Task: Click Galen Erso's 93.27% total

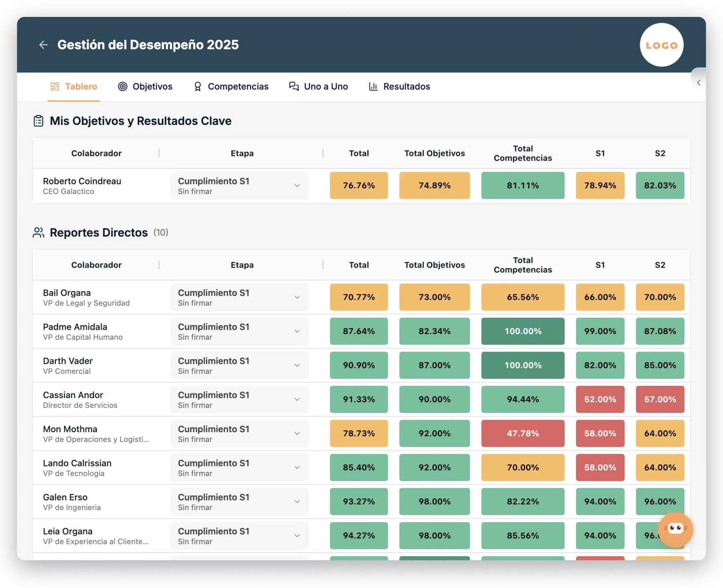Action: pyautogui.click(x=359, y=502)
